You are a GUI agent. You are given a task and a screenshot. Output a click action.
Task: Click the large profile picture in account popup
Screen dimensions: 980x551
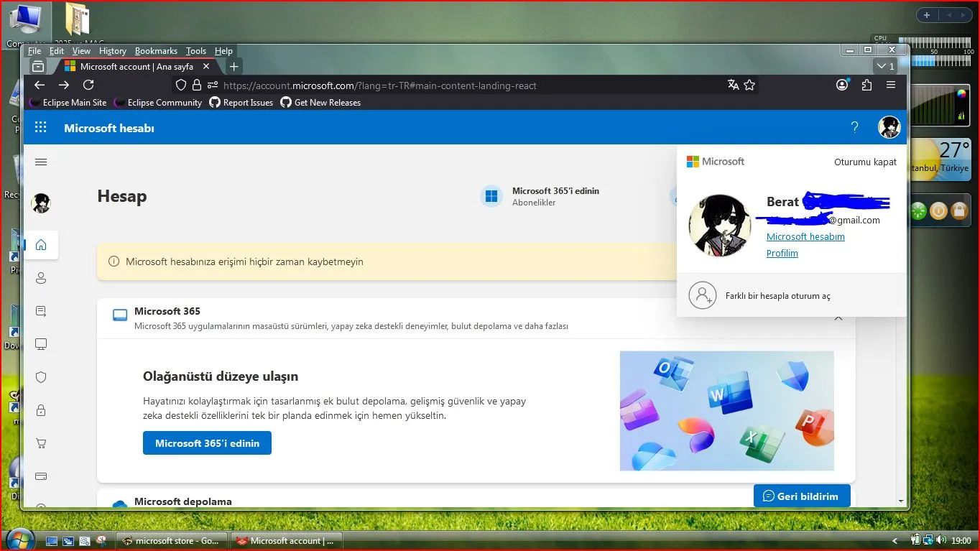click(x=720, y=225)
